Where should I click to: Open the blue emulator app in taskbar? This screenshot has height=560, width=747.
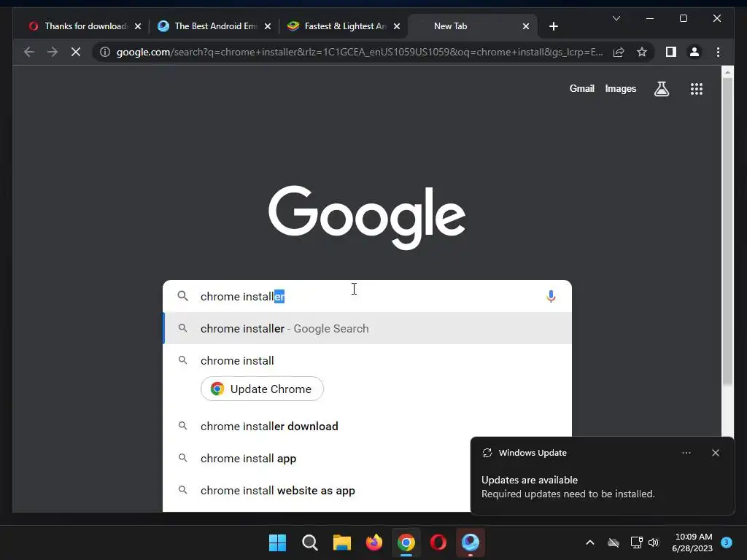[471, 542]
